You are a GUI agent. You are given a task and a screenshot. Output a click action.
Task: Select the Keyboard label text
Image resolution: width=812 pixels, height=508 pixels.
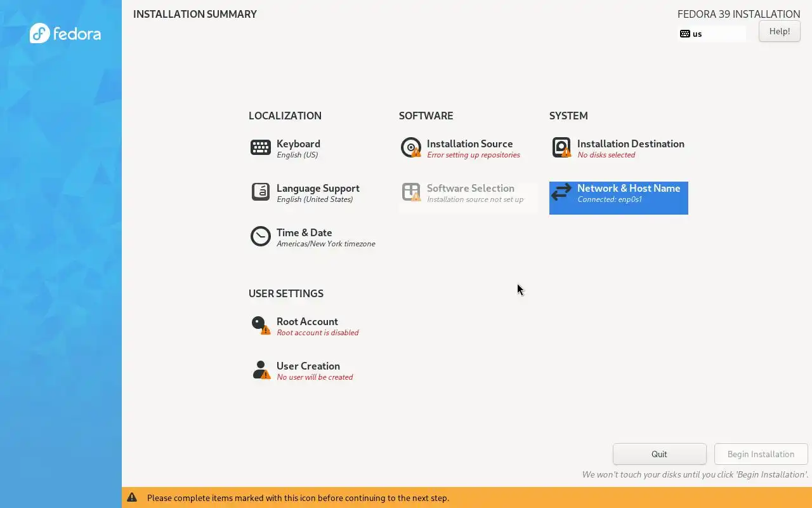(x=298, y=144)
